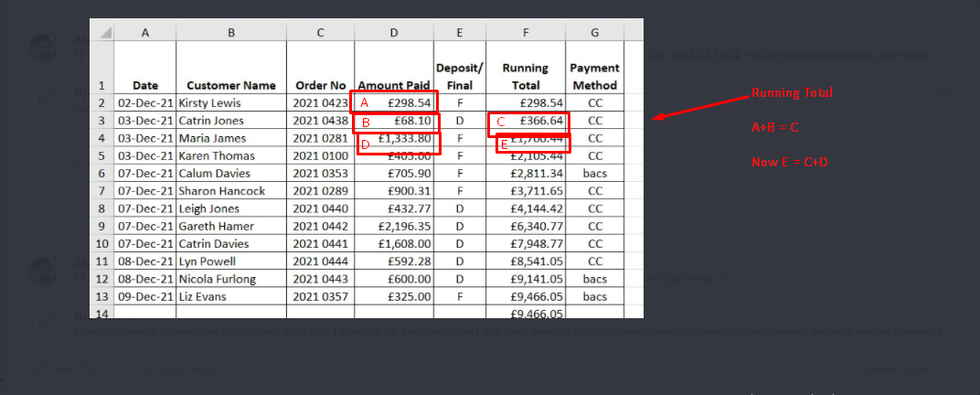
Task: Start Remote Assist from the ticket footer
Action: tap(181, 368)
